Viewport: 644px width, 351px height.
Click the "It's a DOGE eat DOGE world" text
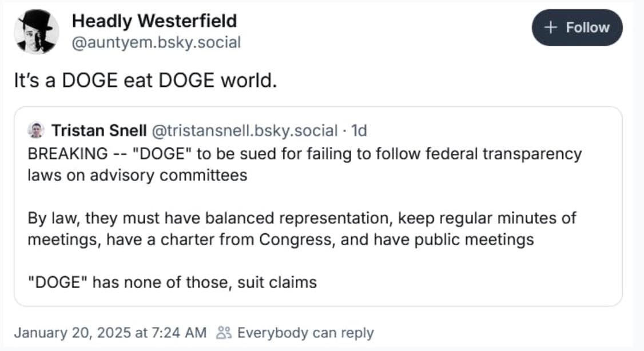click(145, 80)
